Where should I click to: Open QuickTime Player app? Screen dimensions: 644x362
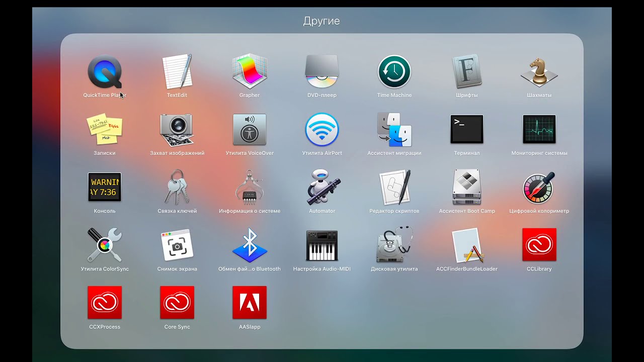pos(105,72)
